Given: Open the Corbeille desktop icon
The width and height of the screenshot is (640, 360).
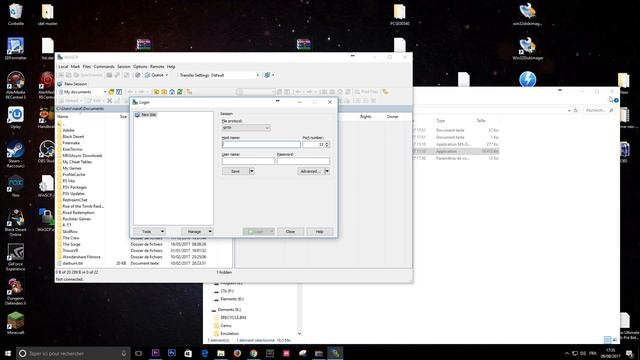Looking at the screenshot, I should point(16,14).
